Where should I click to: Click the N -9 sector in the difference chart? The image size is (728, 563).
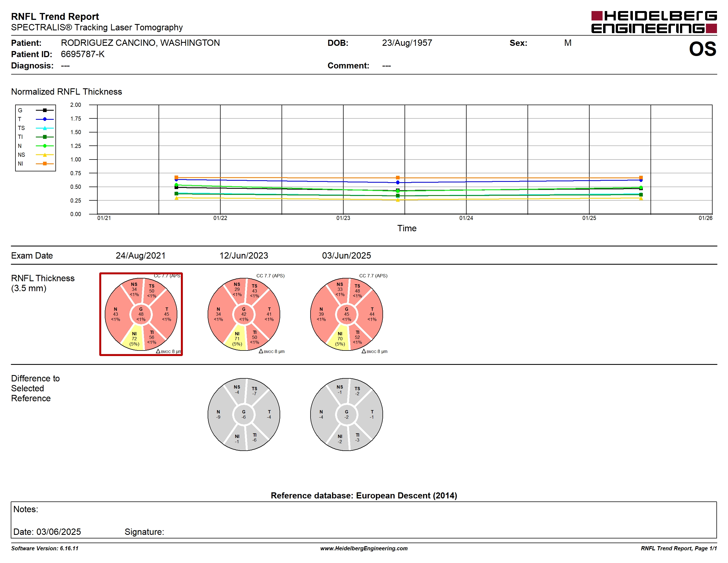pos(218,414)
